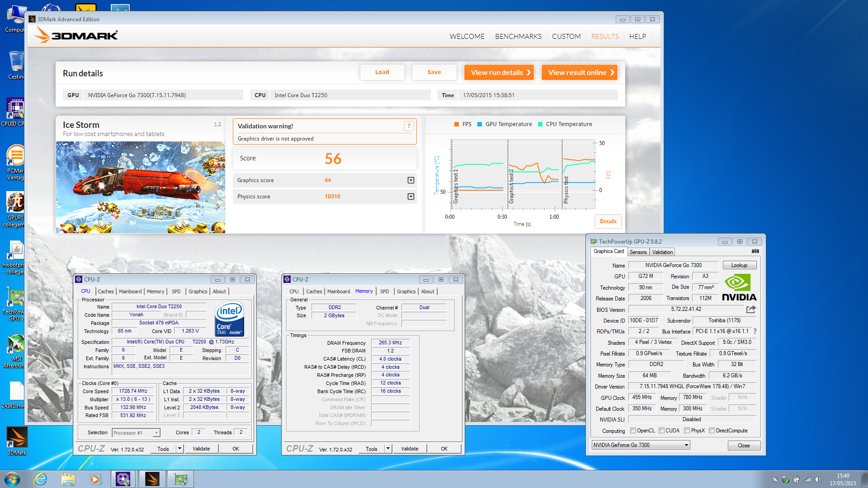This screenshot has width=868, height=488.
Task: Open the CPUID CPU-Z desktop shortcut
Action: (14, 112)
